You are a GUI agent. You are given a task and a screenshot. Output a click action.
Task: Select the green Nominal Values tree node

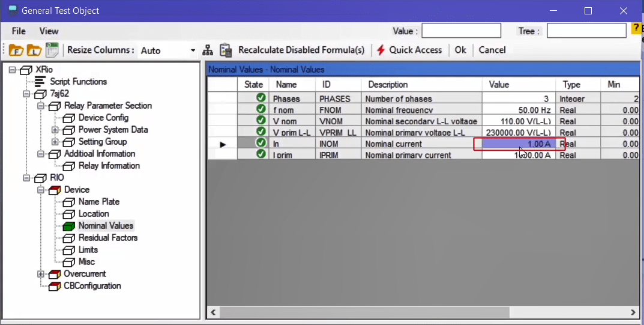[x=68, y=226]
